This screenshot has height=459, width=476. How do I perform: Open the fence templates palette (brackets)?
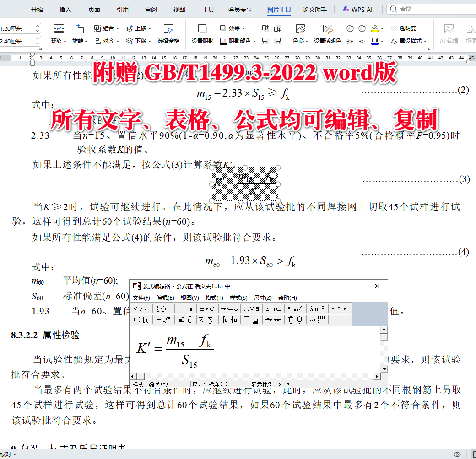141,320
